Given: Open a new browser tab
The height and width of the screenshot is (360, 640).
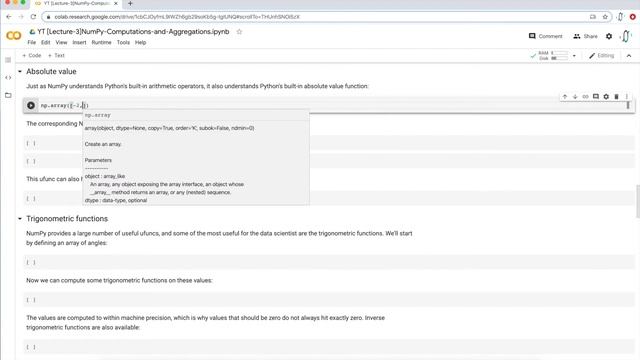Looking at the screenshot, I should click(x=130, y=4).
